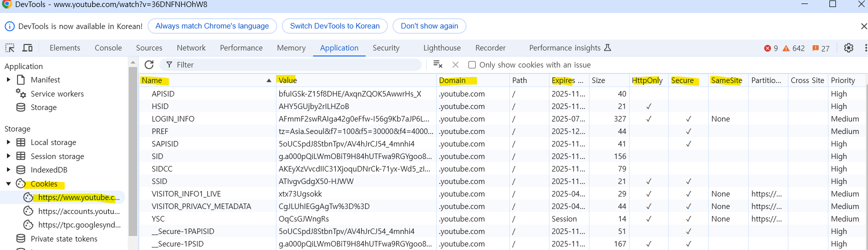
Task: Activate the inspect element picker icon
Action: (10, 48)
